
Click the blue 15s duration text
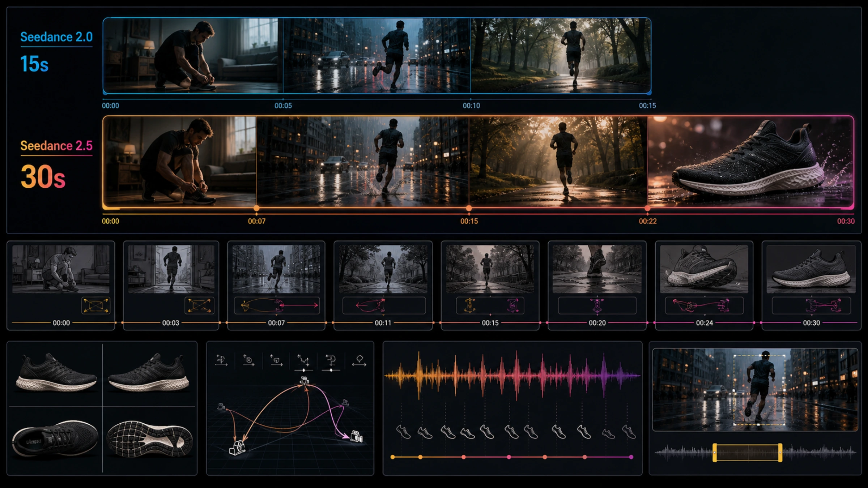coord(34,64)
